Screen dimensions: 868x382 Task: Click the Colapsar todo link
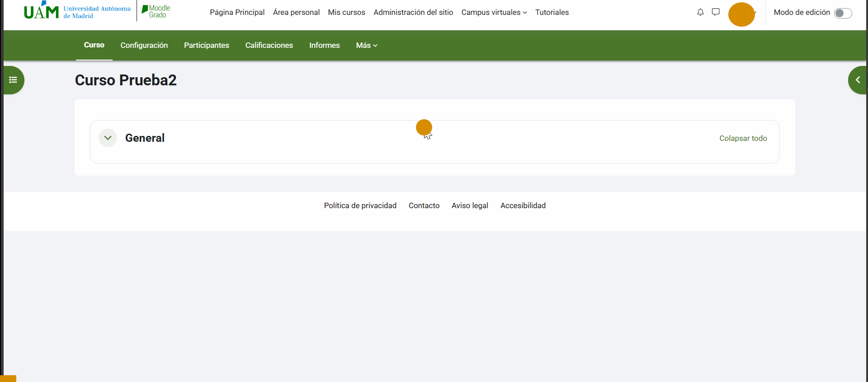point(743,138)
